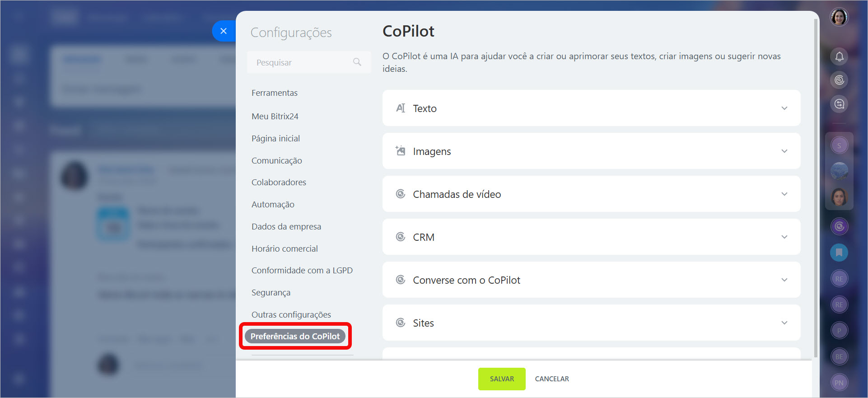Open the S contact avatar
868x398 pixels.
click(839, 145)
